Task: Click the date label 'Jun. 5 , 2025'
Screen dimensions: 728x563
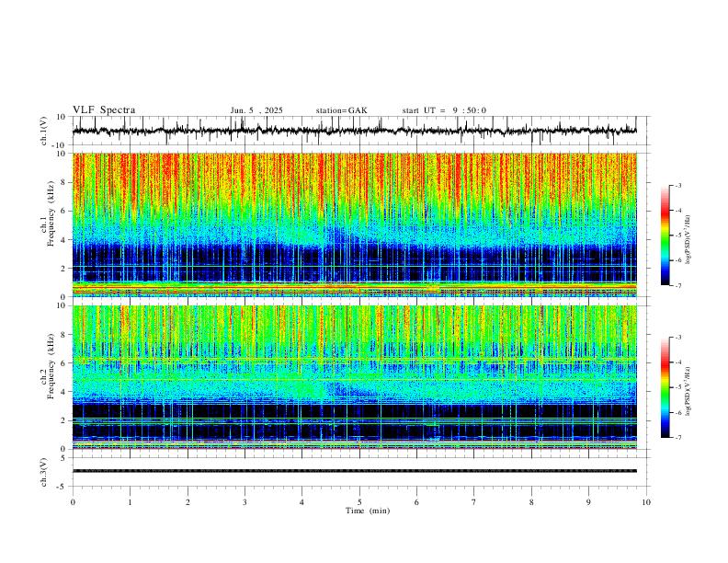Action: pos(256,110)
